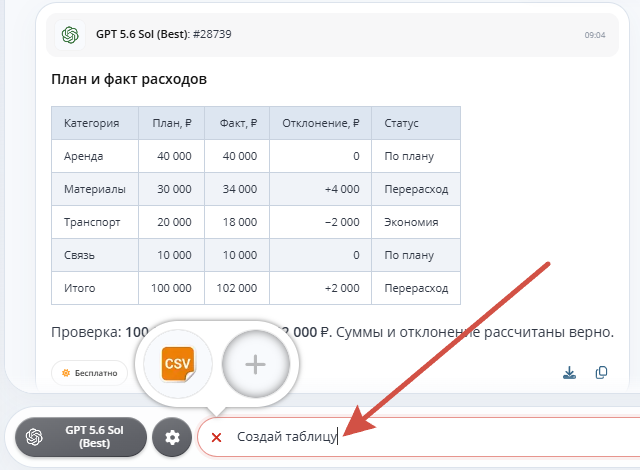Download the response via download icon
This screenshot has height=470, width=640.
[569, 372]
